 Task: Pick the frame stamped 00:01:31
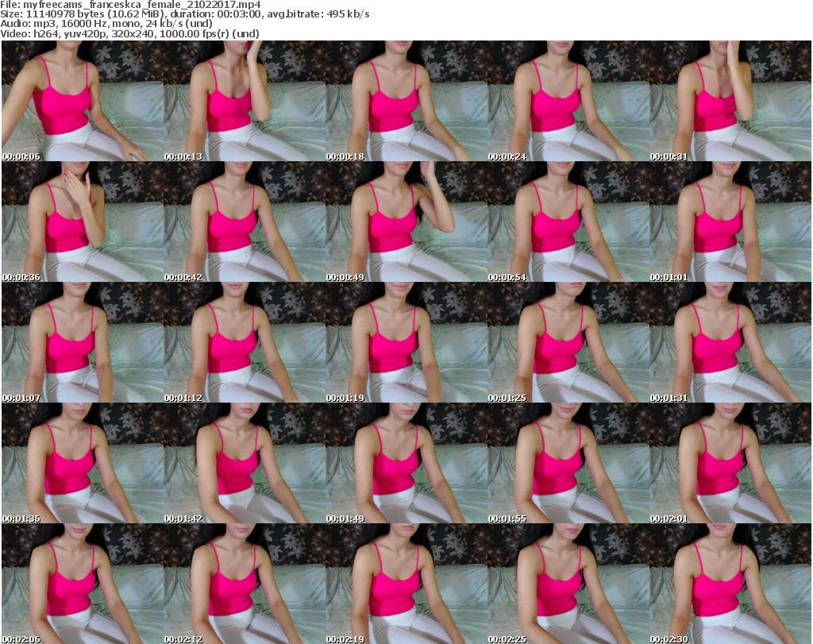[x=730, y=342]
